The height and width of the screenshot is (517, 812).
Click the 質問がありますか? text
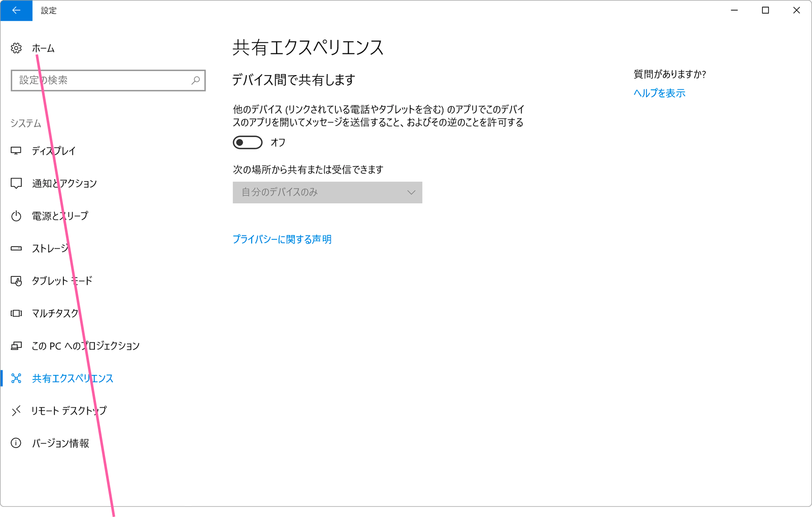coord(670,75)
